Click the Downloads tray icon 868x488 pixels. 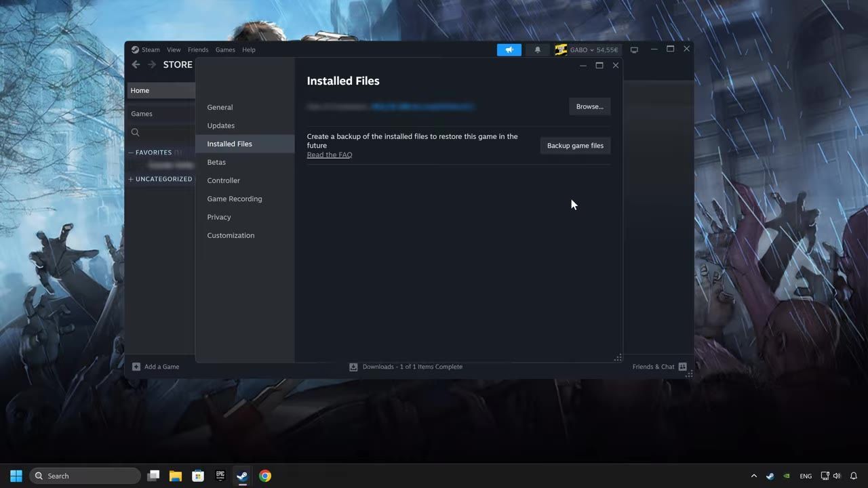pyautogui.click(x=353, y=367)
